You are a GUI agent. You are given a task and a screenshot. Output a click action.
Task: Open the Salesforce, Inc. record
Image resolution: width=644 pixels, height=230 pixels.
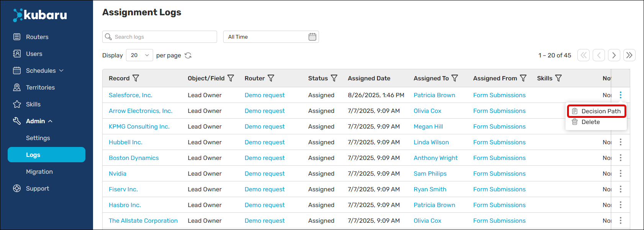pyautogui.click(x=130, y=95)
